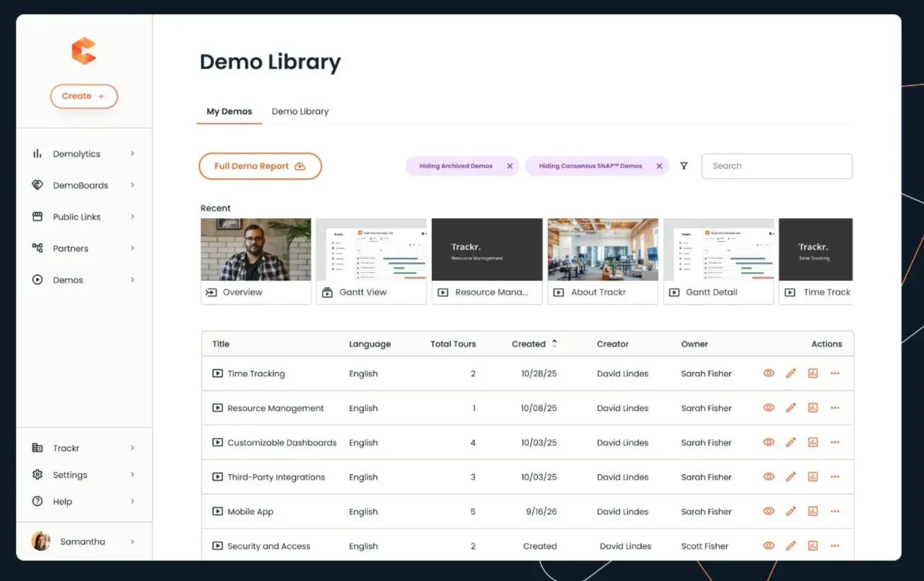Open the Gantt View recent thumbnail
Viewport: 924px width, 581px height.
(371, 261)
